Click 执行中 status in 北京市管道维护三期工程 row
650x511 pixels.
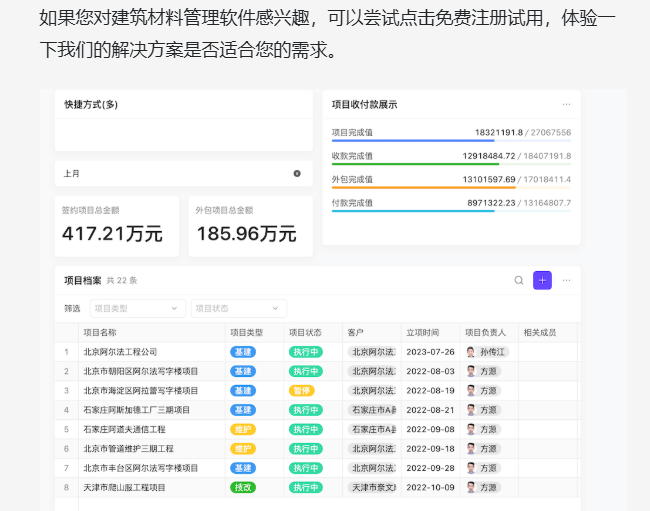coord(306,449)
